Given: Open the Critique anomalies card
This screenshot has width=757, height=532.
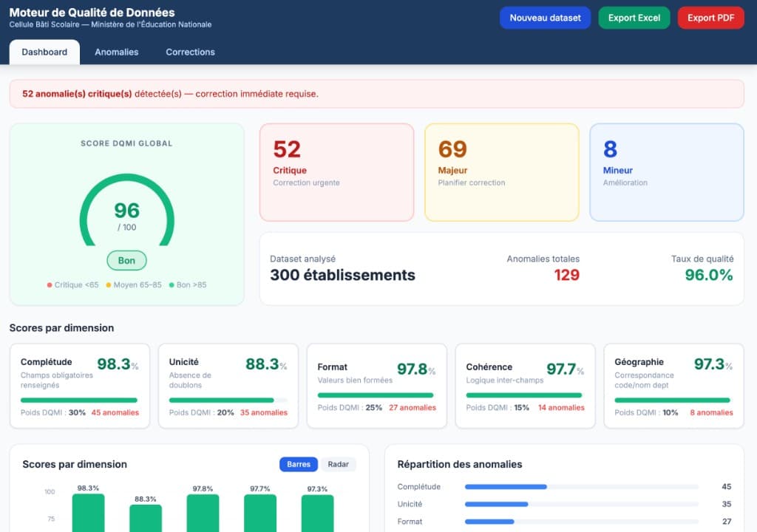Looking at the screenshot, I should pyautogui.click(x=336, y=171).
